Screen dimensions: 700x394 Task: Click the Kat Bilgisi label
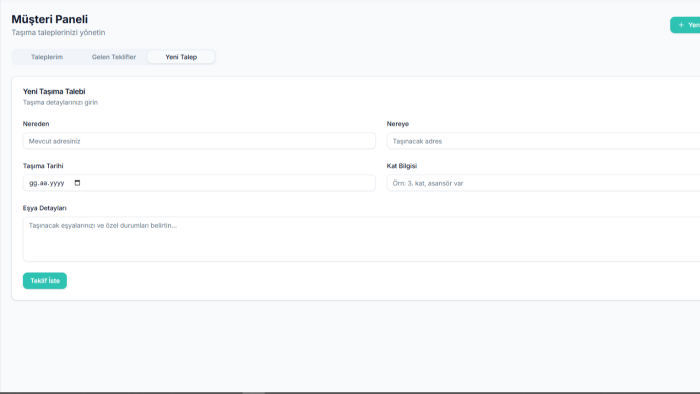pos(402,166)
